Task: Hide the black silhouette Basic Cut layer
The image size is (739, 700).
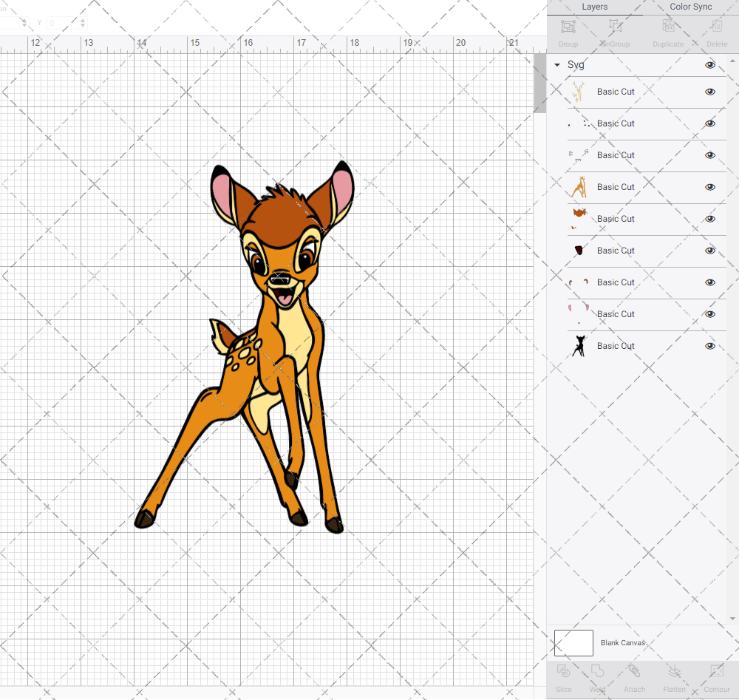Action: [x=710, y=346]
